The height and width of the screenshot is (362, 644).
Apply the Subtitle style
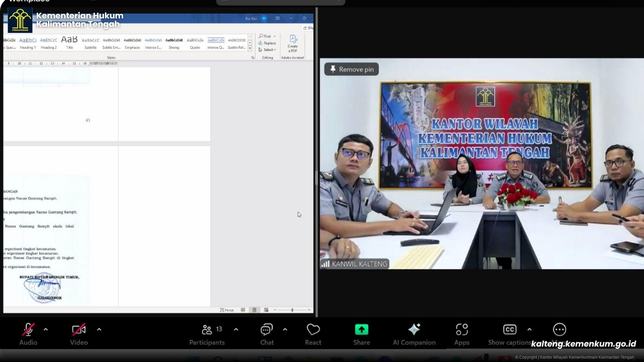91,43
